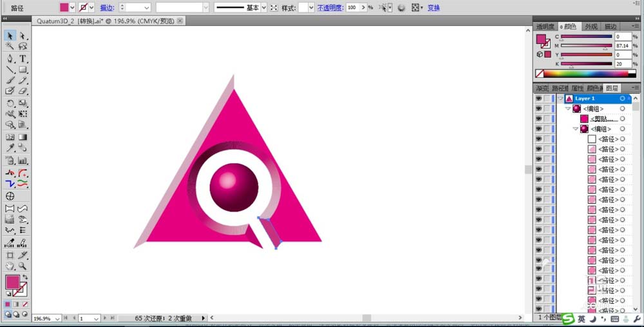Set paint to None in toolbox
644x327 pixels.
pos(25,304)
